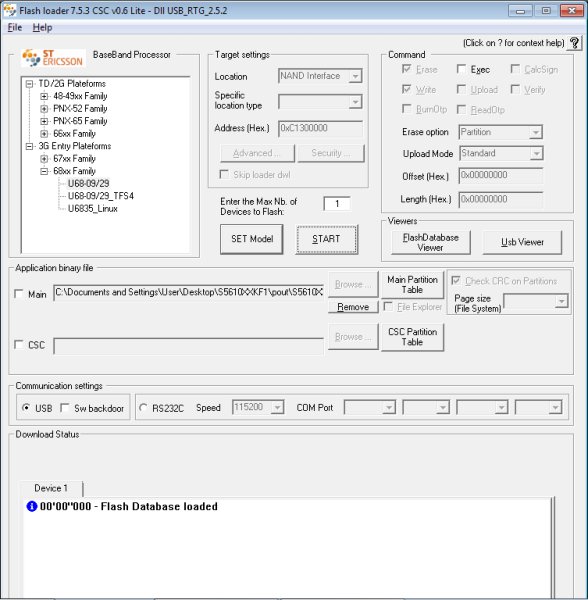Toggle the Erase checkbox
The image size is (588, 600).
tap(406, 69)
